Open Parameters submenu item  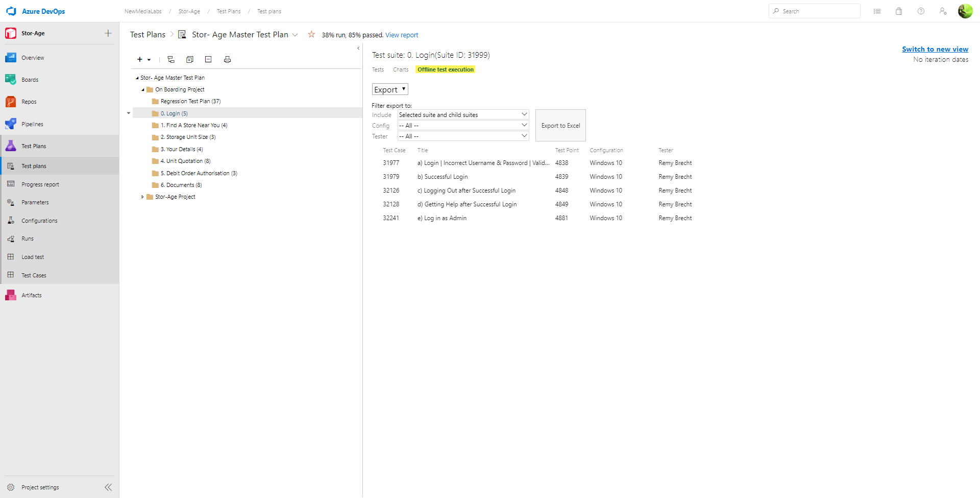point(59,202)
